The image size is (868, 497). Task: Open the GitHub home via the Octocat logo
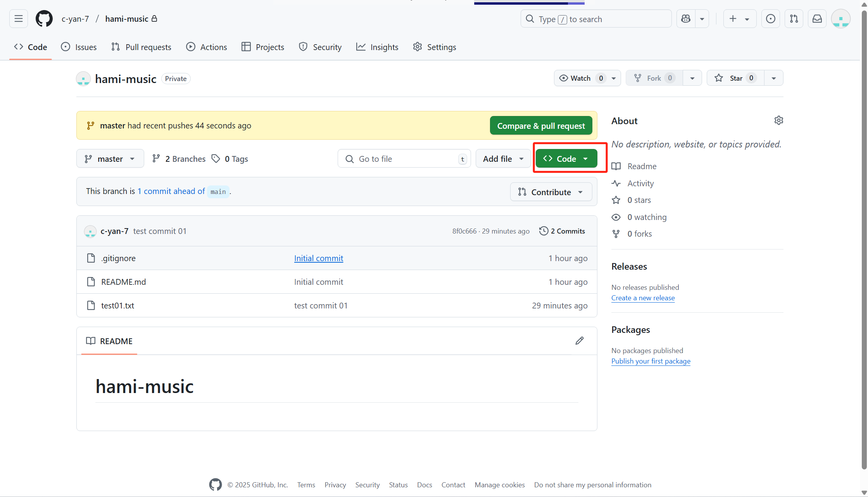pos(44,18)
